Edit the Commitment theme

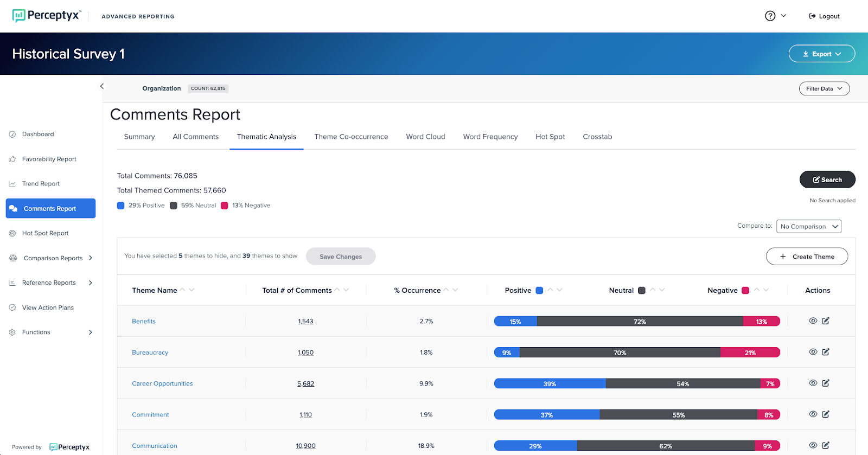tap(826, 414)
